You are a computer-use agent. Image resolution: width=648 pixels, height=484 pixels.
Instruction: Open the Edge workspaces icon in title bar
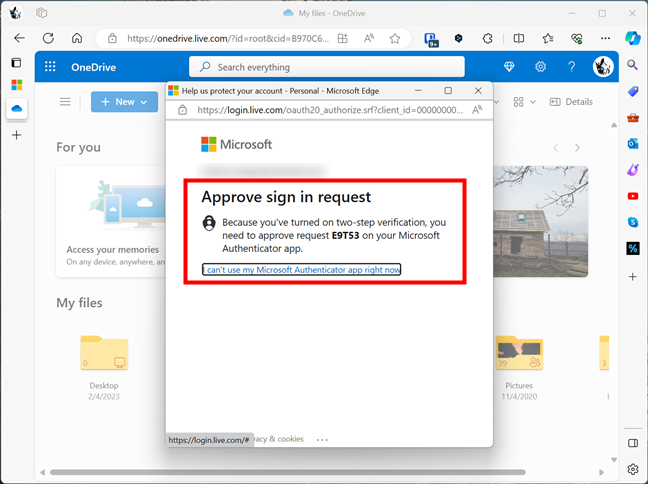[x=41, y=13]
